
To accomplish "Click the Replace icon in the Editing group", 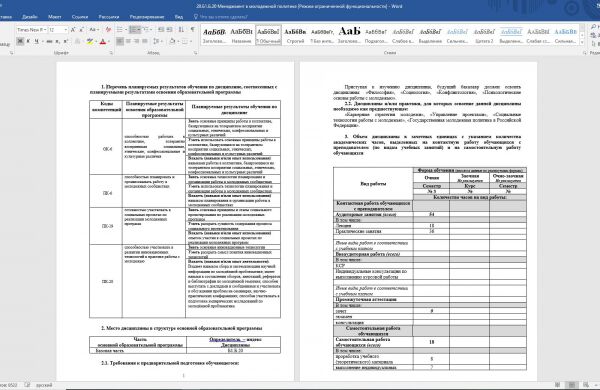I will 593,35.
